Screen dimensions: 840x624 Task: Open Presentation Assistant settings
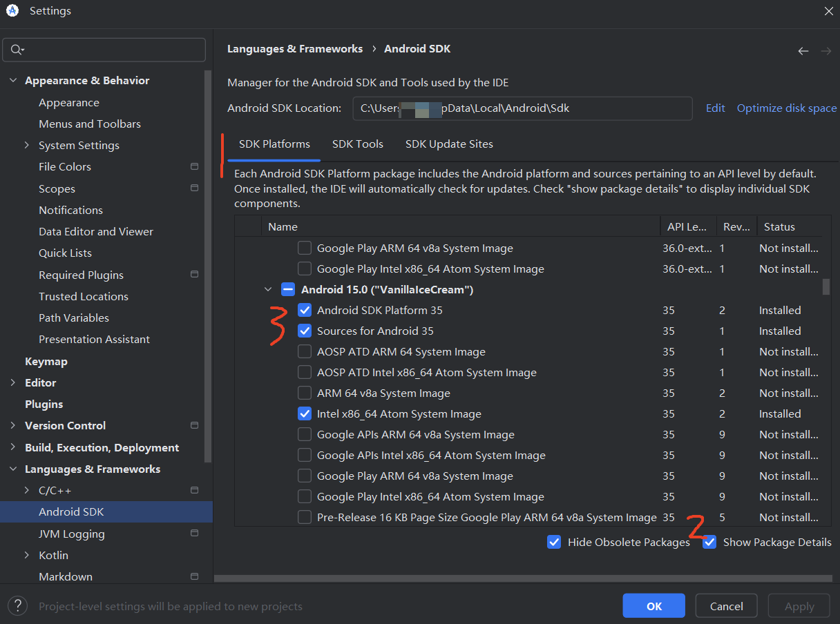point(94,339)
